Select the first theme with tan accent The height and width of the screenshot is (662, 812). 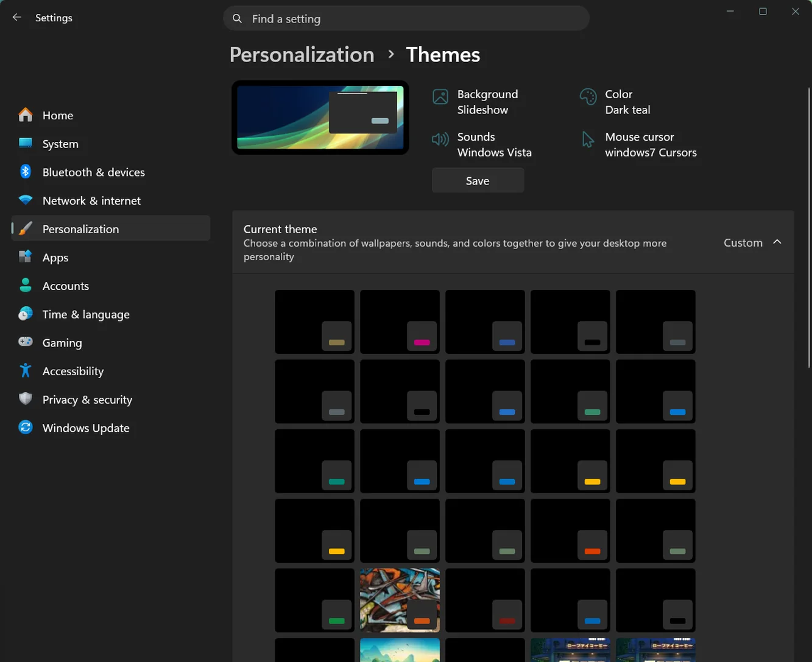(314, 322)
